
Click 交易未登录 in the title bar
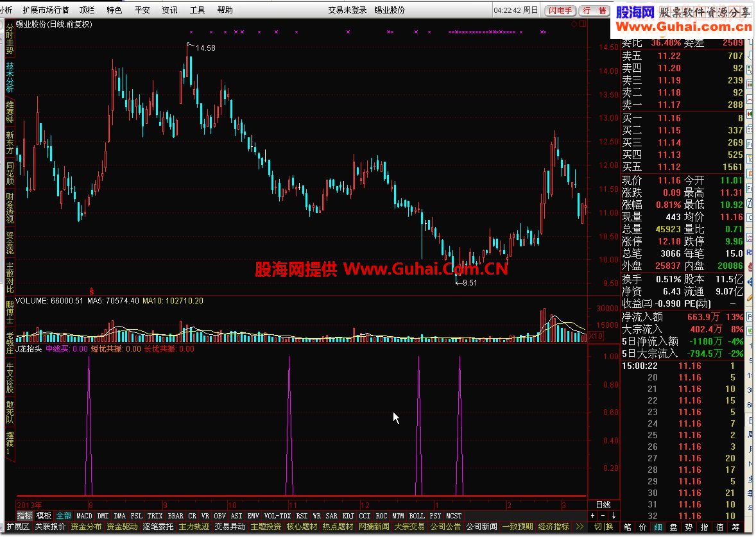coord(347,10)
